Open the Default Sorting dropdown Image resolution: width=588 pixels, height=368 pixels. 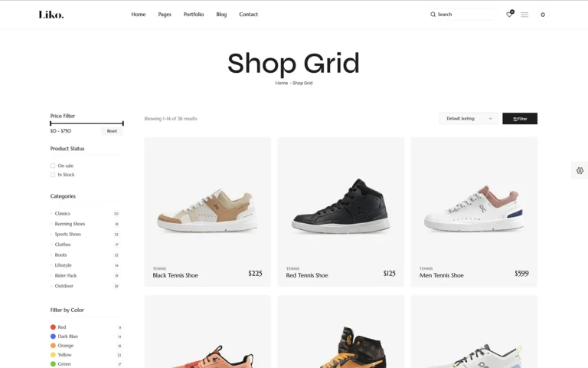pyautogui.click(x=469, y=119)
